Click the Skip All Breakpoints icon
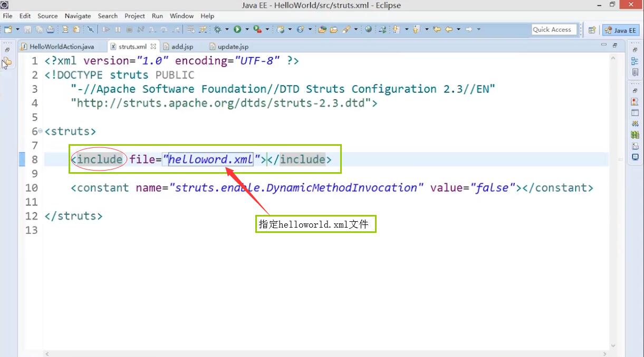Screen dimensions: 644x357 click(x=91, y=30)
